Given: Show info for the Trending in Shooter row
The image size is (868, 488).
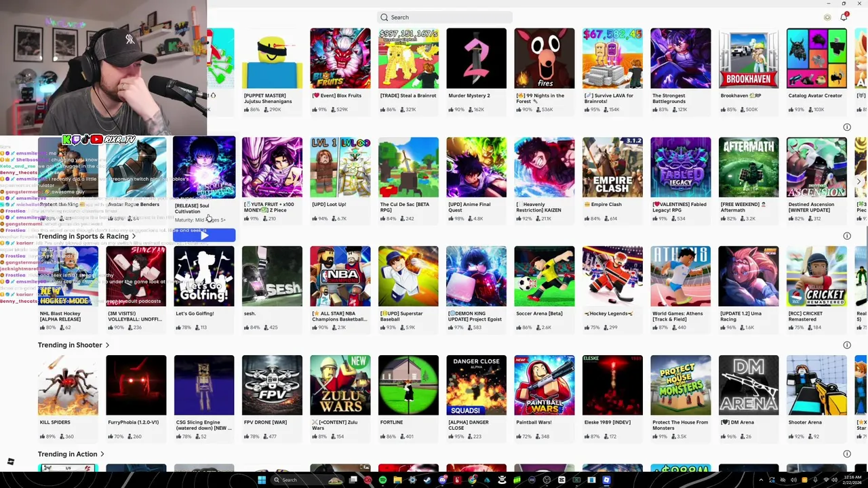Looking at the screenshot, I should pyautogui.click(x=847, y=345).
